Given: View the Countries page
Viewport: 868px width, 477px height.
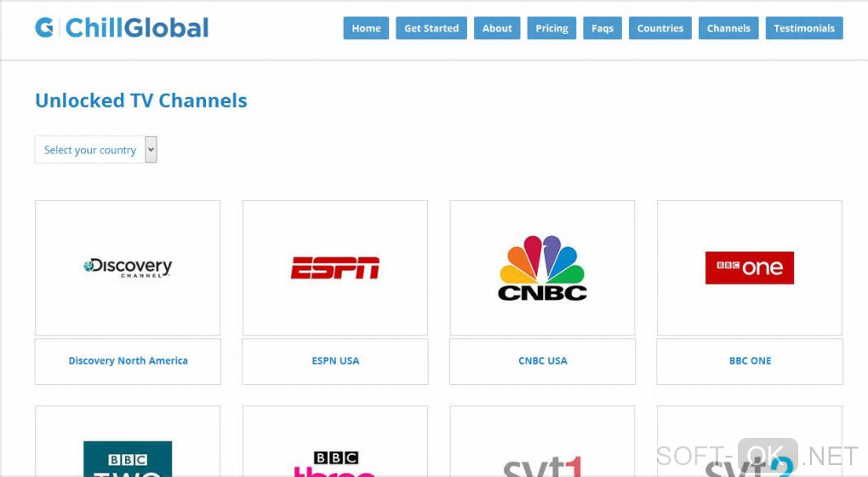Looking at the screenshot, I should (660, 28).
